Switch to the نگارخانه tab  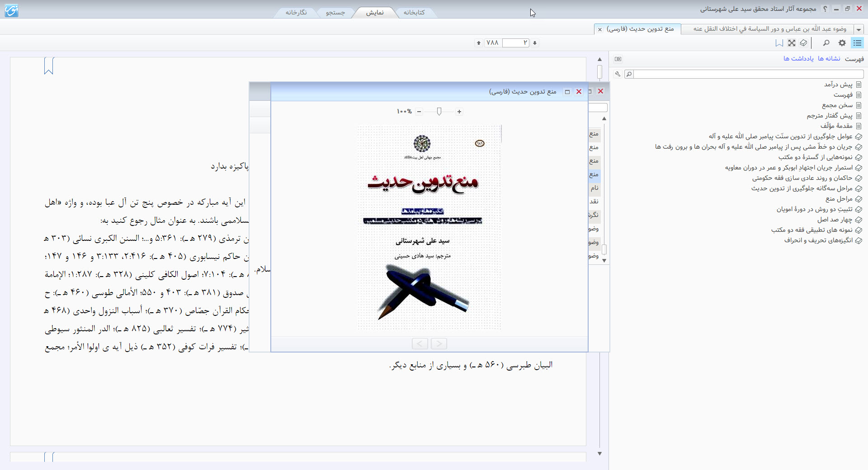tap(296, 13)
